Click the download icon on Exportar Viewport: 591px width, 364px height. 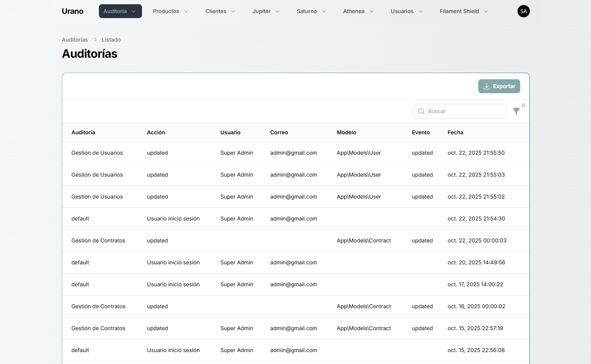487,86
